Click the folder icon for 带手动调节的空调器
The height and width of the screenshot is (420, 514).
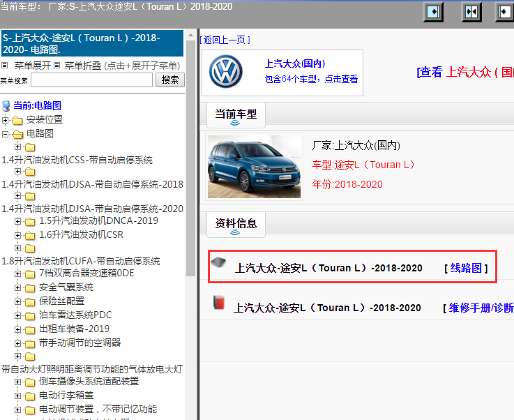pyautogui.click(x=30, y=344)
